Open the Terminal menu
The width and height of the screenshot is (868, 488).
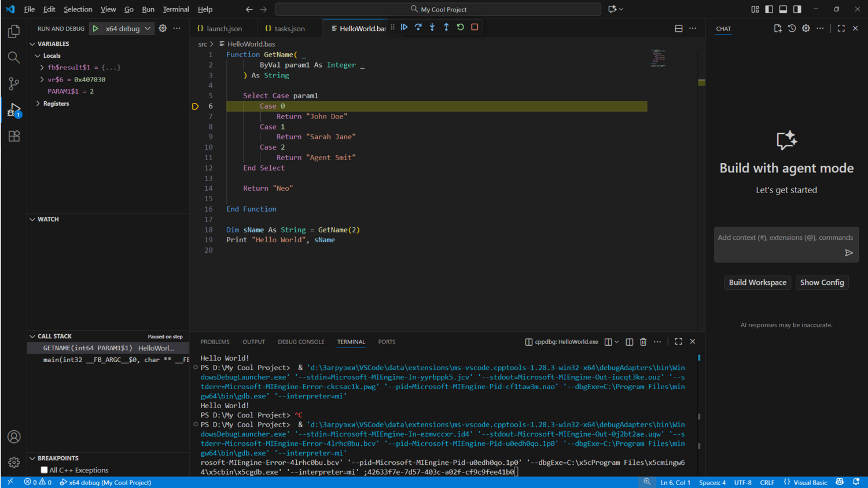click(x=176, y=9)
